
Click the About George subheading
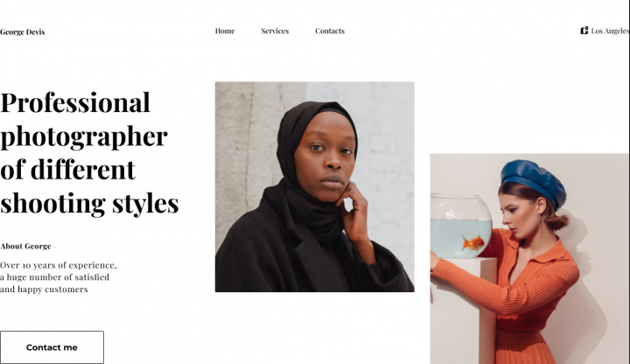click(25, 246)
